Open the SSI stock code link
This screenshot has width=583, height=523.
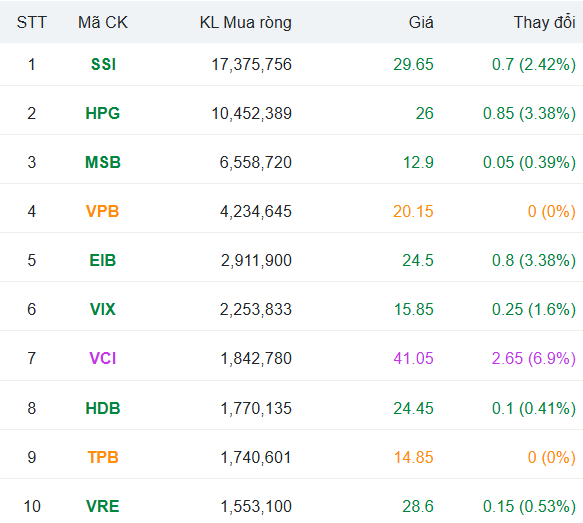pyautogui.click(x=103, y=64)
